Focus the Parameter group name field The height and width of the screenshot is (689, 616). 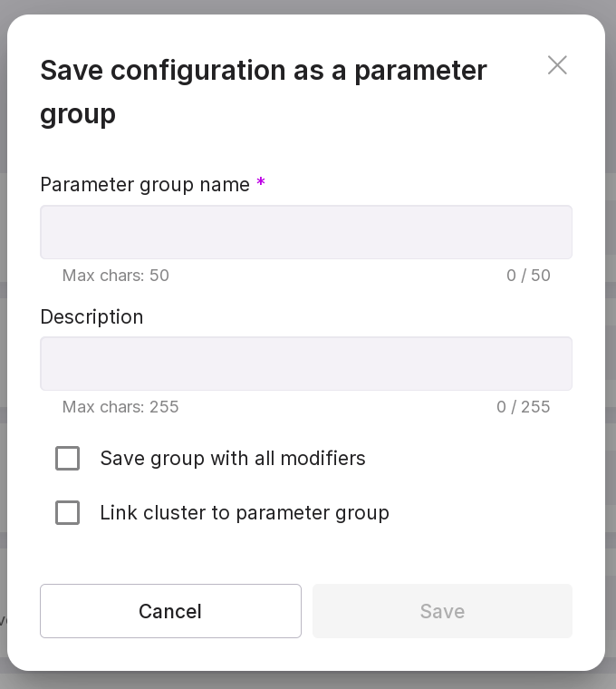(305, 232)
